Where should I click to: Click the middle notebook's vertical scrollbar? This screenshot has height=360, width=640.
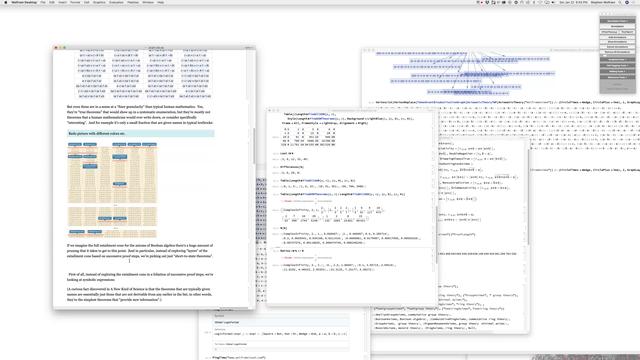click(x=437, y=234)
